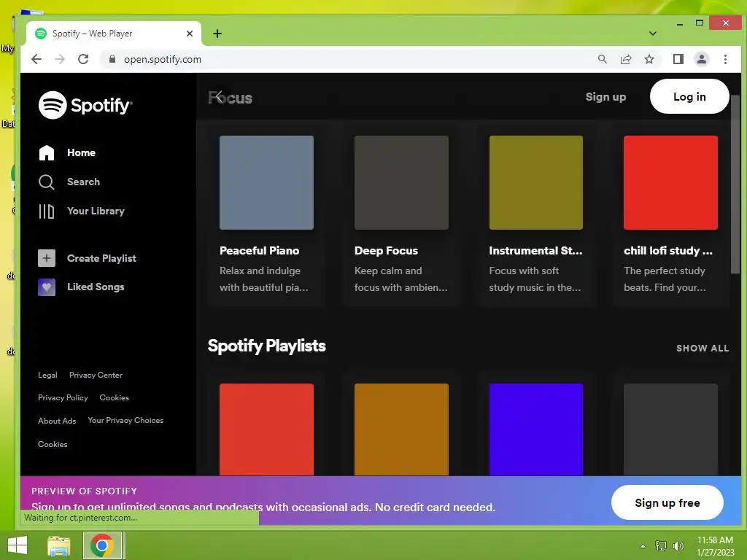Click the network tray icon
The image size is (747, 560).
click(661, 545)
